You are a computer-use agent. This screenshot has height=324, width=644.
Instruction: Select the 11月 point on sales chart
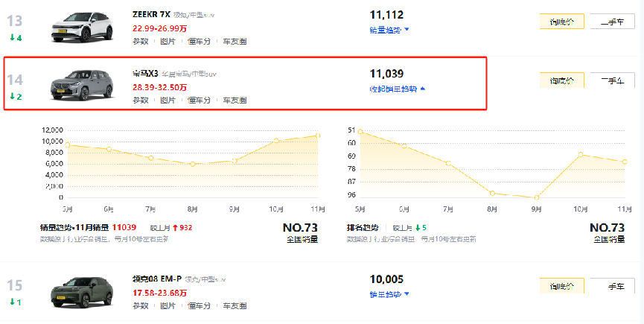[x=318, y=136]
